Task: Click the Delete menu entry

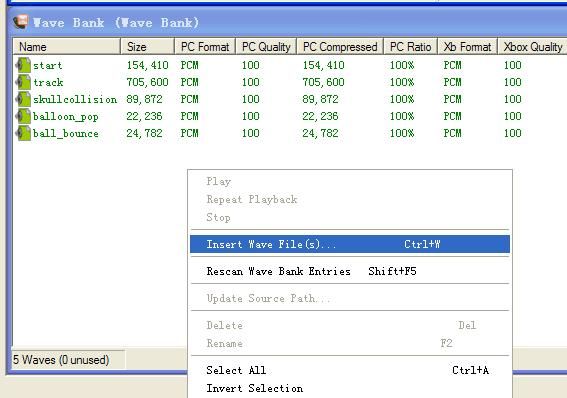Action: 350,325
